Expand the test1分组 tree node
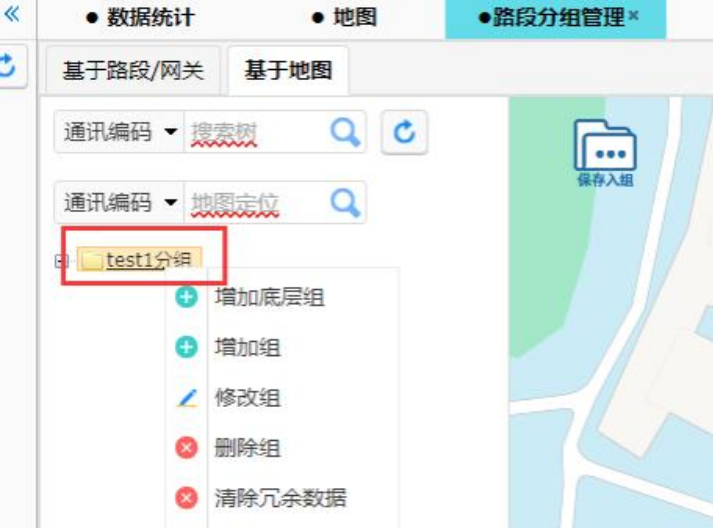The image size is (713, 528). [x=62, y=261]
